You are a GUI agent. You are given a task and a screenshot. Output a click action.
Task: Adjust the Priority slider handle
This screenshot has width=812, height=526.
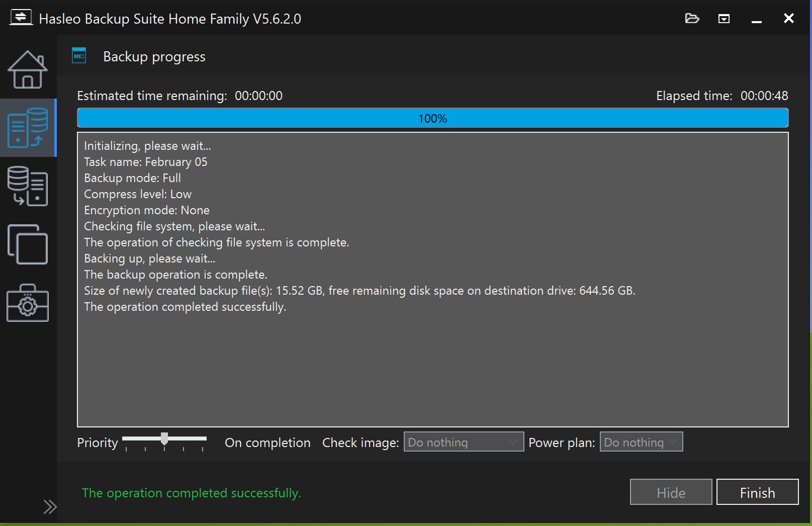coord(164,439)
